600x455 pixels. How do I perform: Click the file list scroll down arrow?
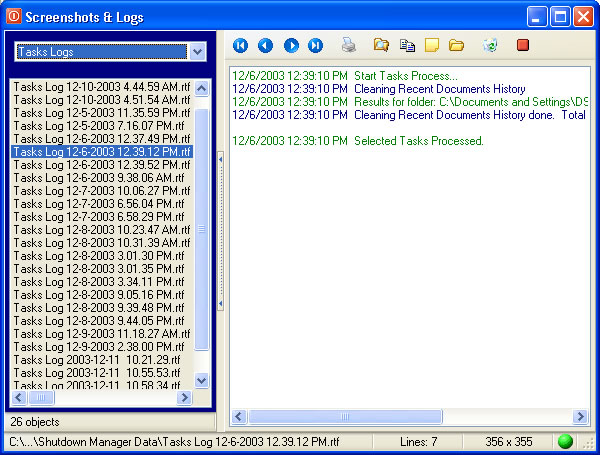(x=201, y=380)
